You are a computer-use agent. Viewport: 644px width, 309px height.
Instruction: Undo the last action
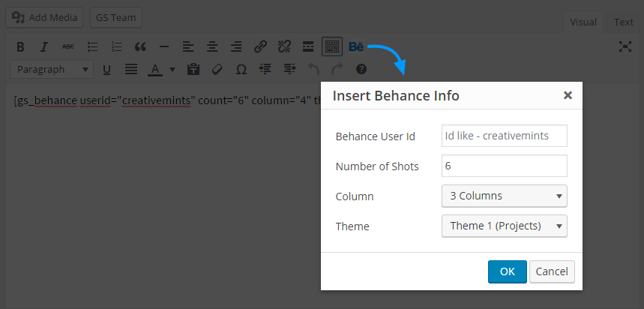(313, 70)
